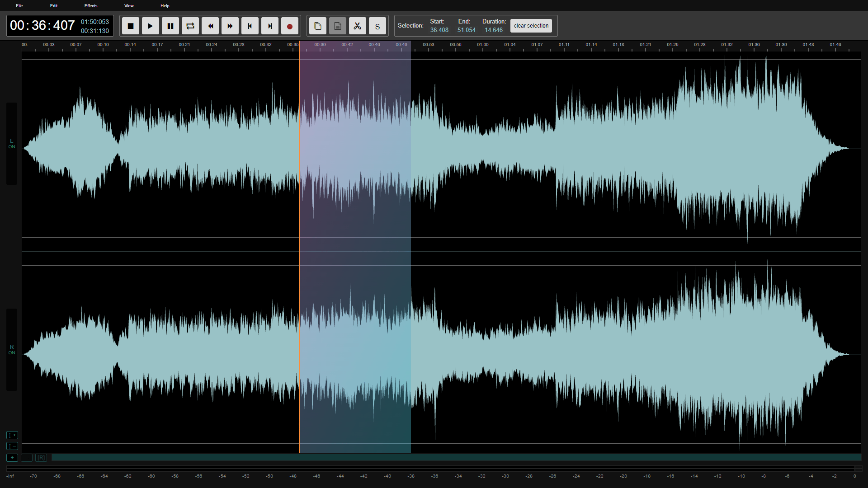Click the Clear Selection button
The width and height of the screenshot is (868, 488).
coord(530,25)
